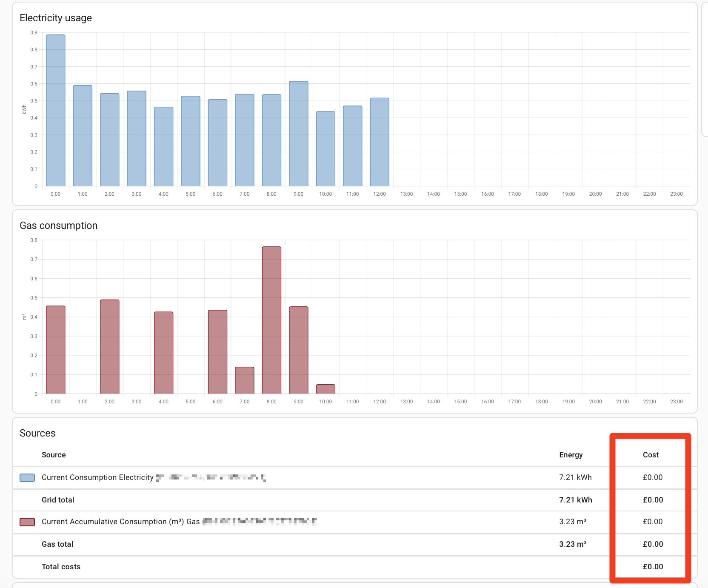Select the 2:00 gas consumption bar

(x=110, y=347)
